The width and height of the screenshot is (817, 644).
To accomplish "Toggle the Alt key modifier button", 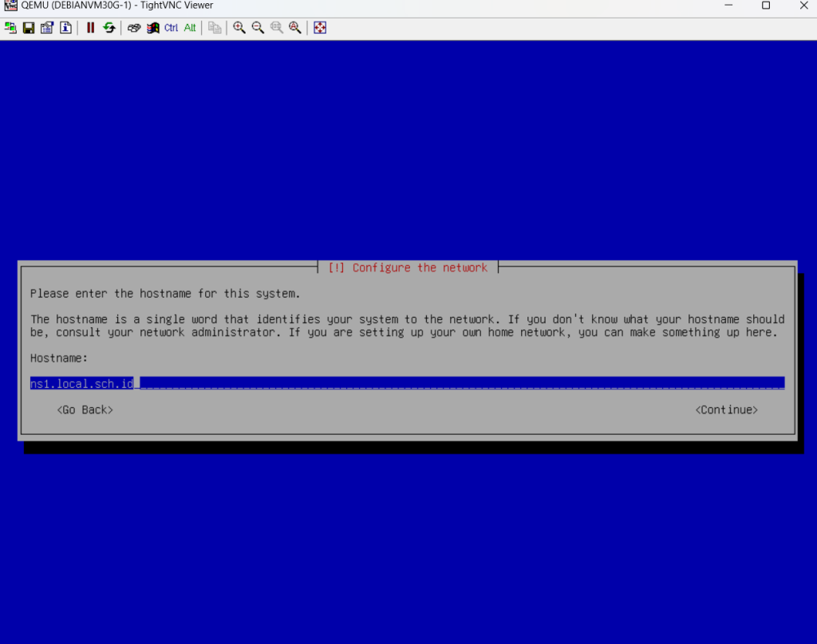I will pyautogui.click(x=190, y=28).
